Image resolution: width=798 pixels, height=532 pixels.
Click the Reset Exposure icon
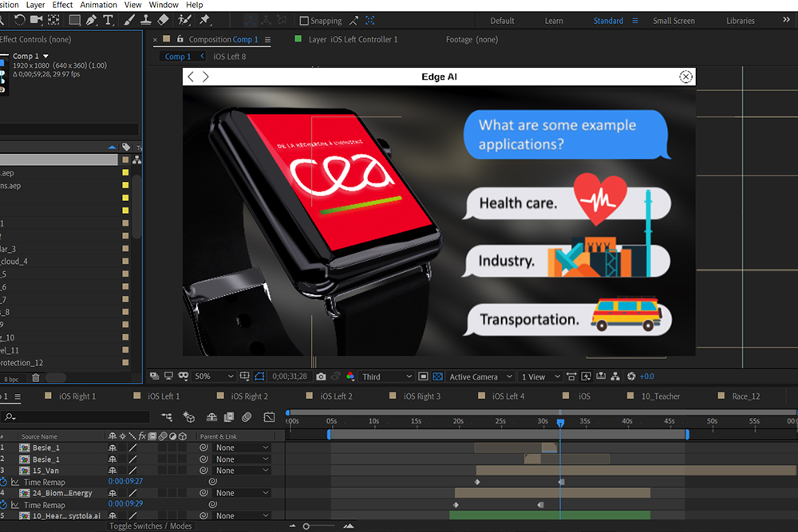pos(631,376)
